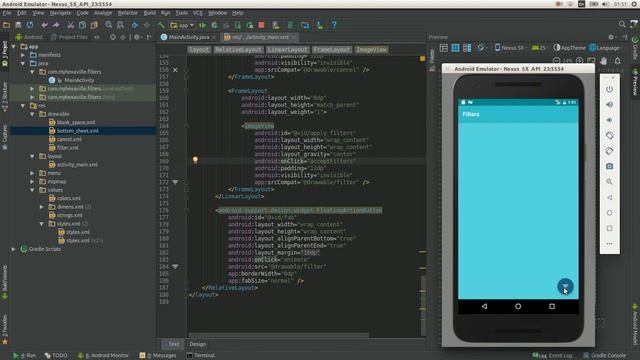640x360 pixels.
Task: Click the Make Project hammer icon
Action: pyautogui.click(x=161, y=25)
